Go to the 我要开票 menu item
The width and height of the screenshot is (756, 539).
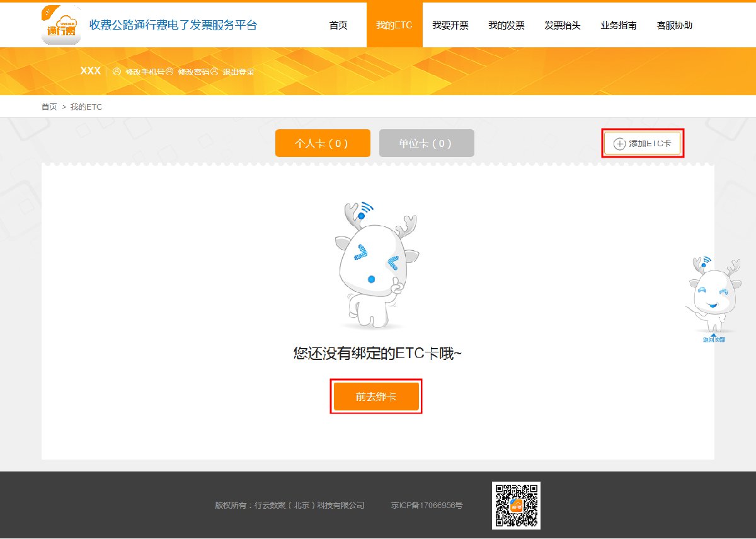450,25
